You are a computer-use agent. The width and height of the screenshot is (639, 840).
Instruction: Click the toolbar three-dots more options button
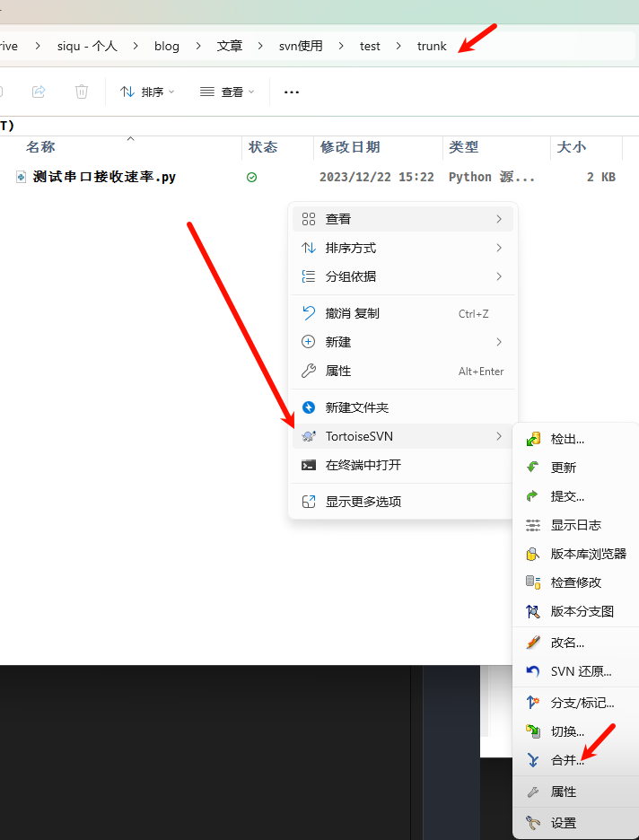[292, 92]
